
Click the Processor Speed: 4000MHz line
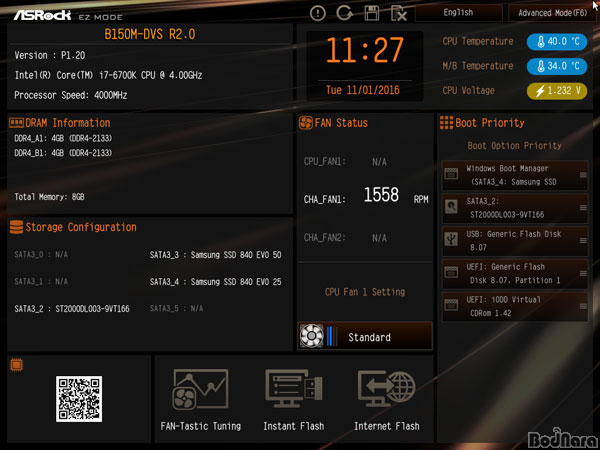tap(71, 95)
